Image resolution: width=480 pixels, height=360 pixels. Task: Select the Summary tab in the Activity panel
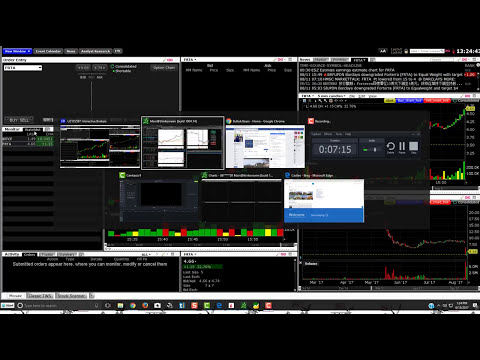[x=66, y=254]
